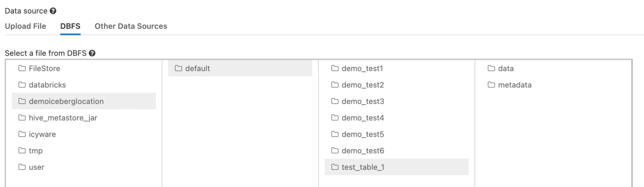The image size is (644, 187).
Task: Open the icyware folder
Action: pyautogui.click(x=42, y=134)
